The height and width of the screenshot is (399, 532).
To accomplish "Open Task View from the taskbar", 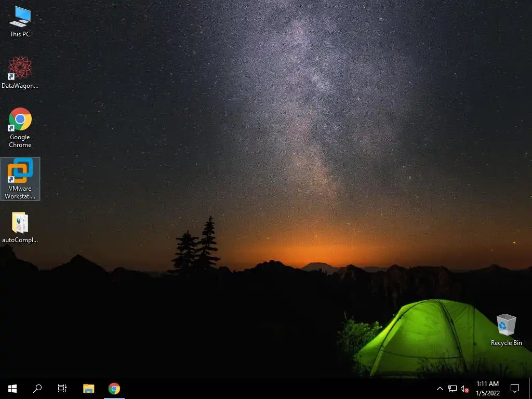I will click(62, 389).
